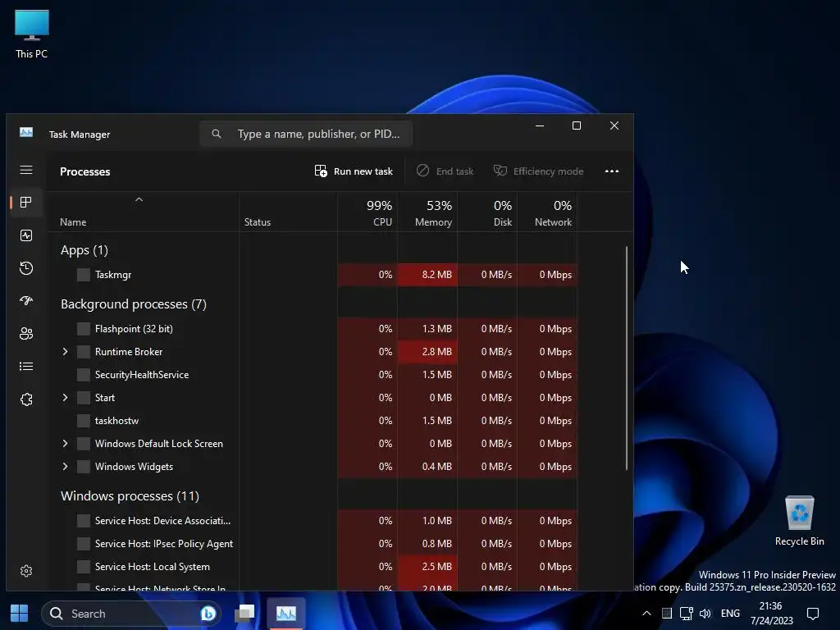Open the Task Manager hamburger navigation menu
840x630 pixels.
pos(26,171)
